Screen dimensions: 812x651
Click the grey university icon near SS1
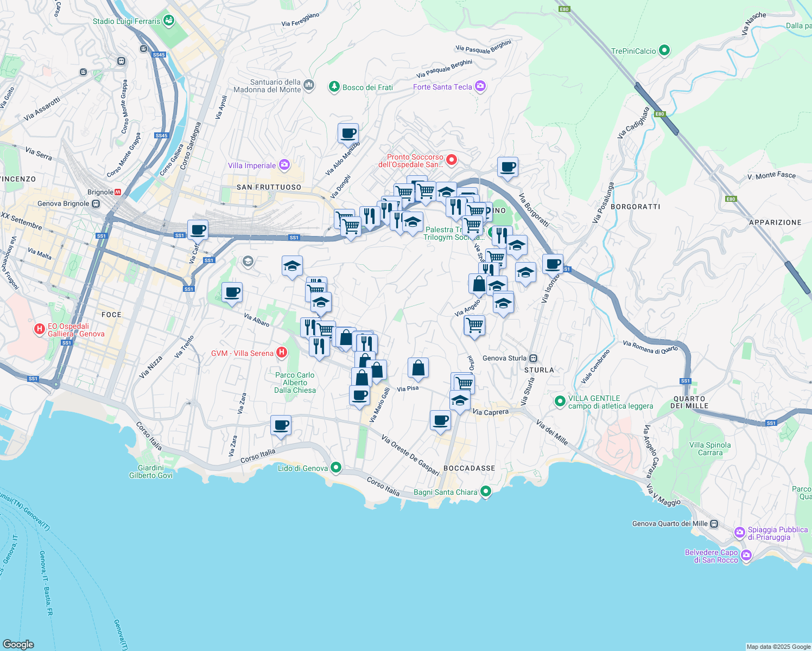click(x=248, y=262)
